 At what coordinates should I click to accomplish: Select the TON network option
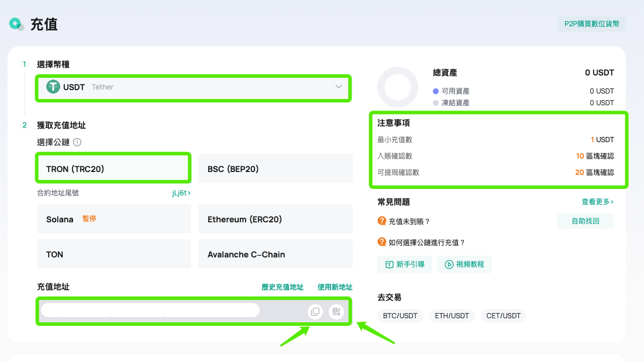(114, 254)
